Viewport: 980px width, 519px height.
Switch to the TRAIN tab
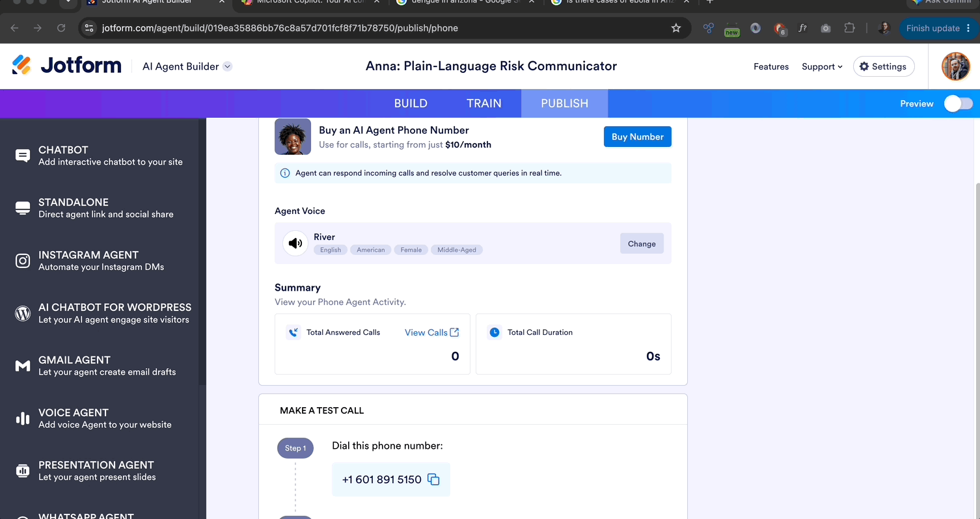(484, 103)
